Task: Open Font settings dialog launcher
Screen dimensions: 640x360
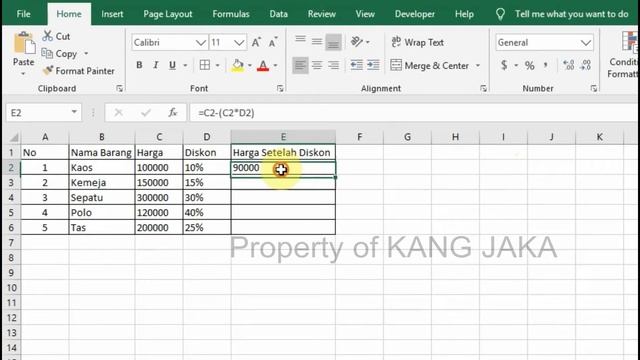Action: [x=280, y=88]
